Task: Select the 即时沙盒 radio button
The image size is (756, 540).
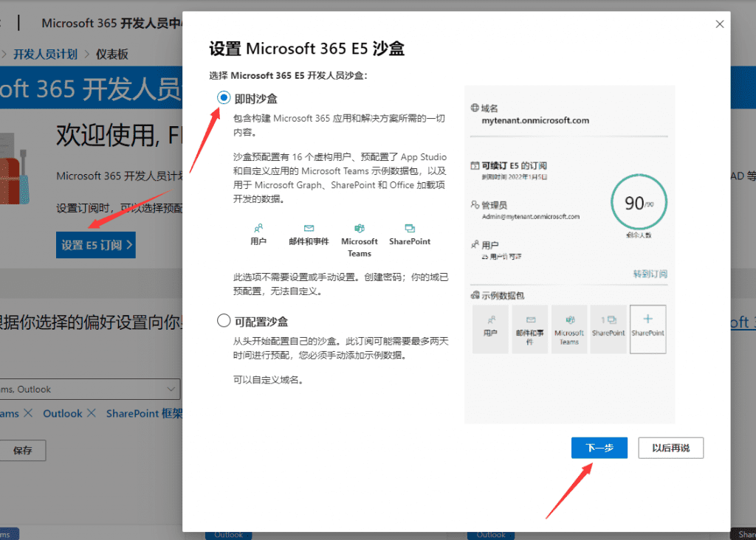Action: 224,98
